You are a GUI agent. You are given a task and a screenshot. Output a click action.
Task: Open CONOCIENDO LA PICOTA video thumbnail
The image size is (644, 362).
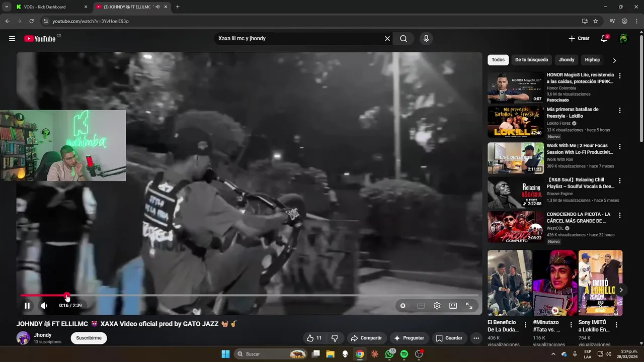(x=516, y=227)
